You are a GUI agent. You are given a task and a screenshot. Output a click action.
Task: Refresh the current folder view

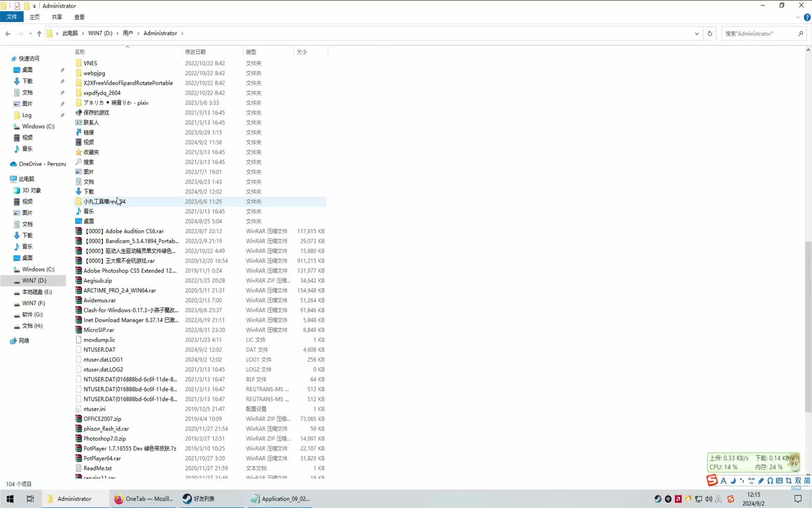[x=710, y=33]
